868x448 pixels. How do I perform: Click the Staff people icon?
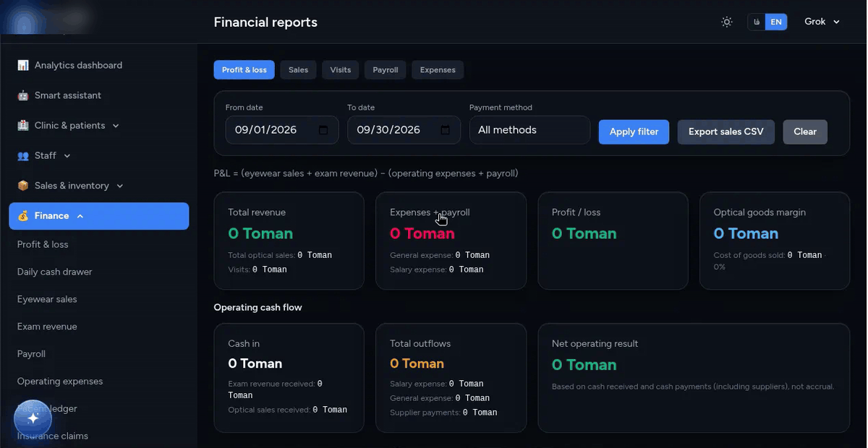23,155
